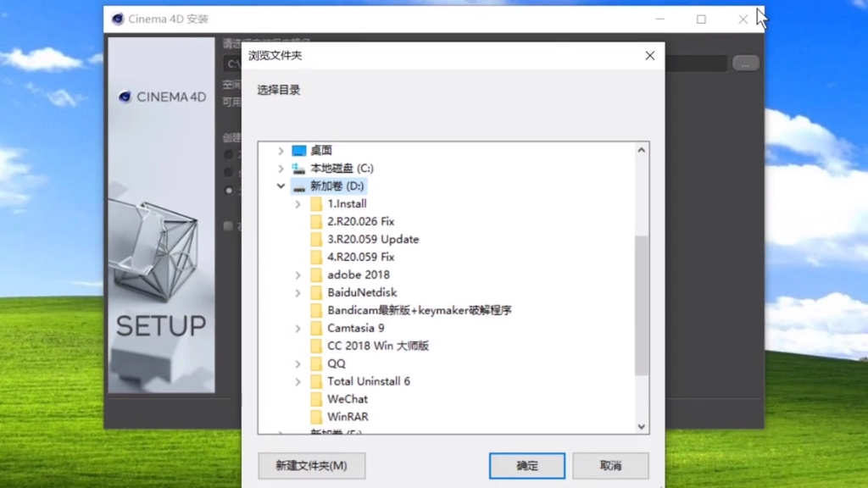Expand the 1.Install folder node
The image size is (868, 488).
pyautogui.click(x=297, y=203)
